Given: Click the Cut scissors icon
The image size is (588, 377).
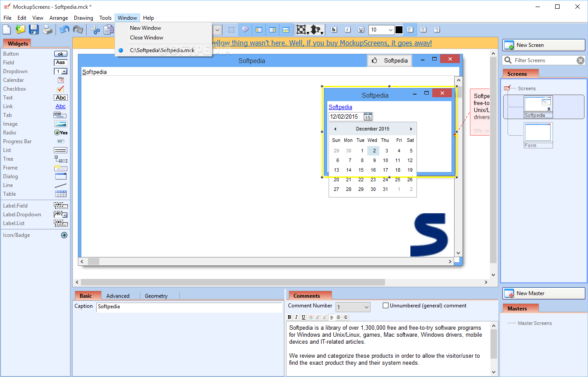Looking at the screenshot, I should pyautogui.click(x=95, y=30).
